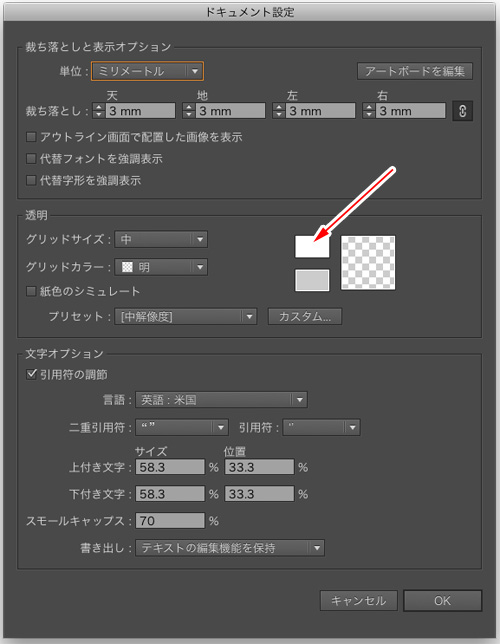
Task: Click the 地 bleed input field
Action: click(x=230, y=111)
